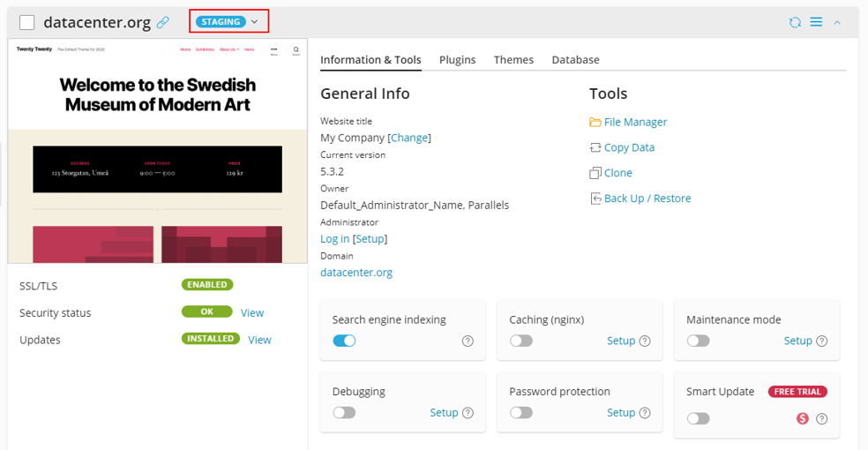Click Change link for website title
Image resolution: width=868 pixels, height=450 pixels.
(x=409, y=138)
